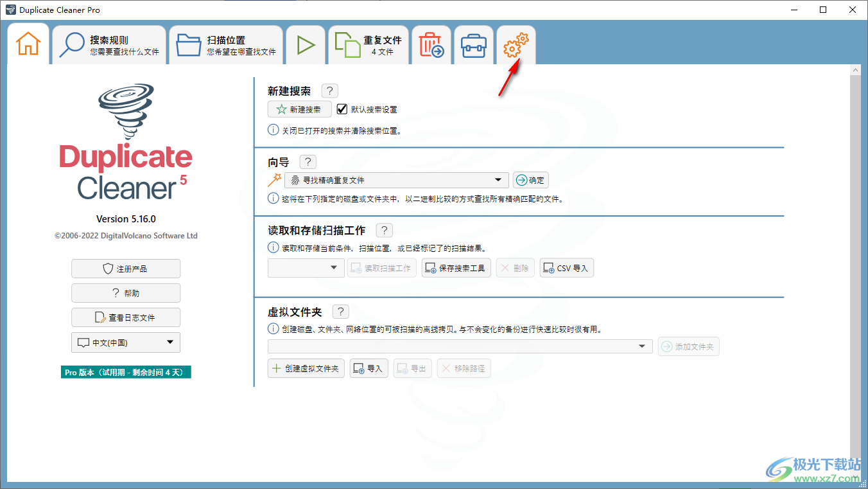
Task: Open the 重复文件 tab
Action: (x=369, y=45)
